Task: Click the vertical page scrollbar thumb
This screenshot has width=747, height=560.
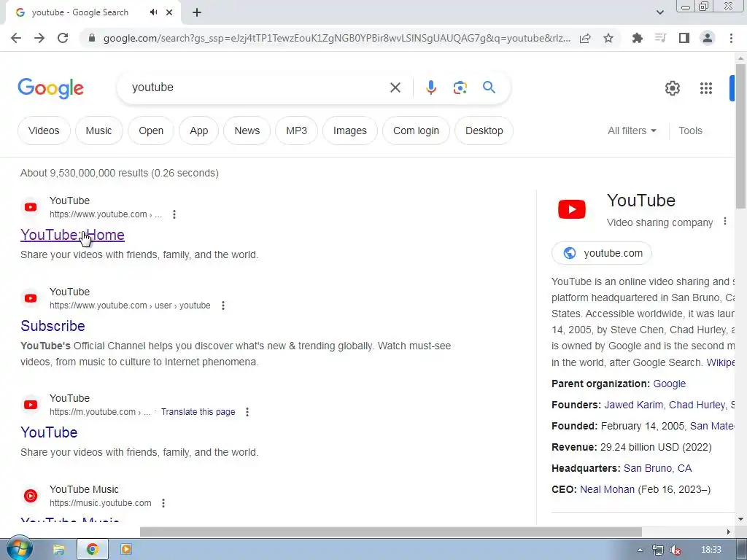Action: [x=740, y=136]
